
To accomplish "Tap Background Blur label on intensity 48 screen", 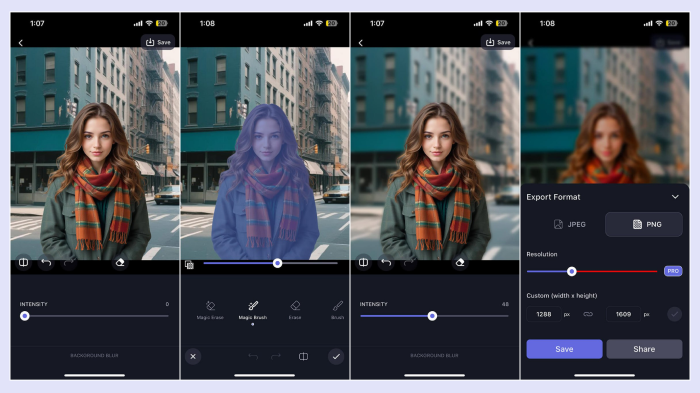I will point(434,355).
